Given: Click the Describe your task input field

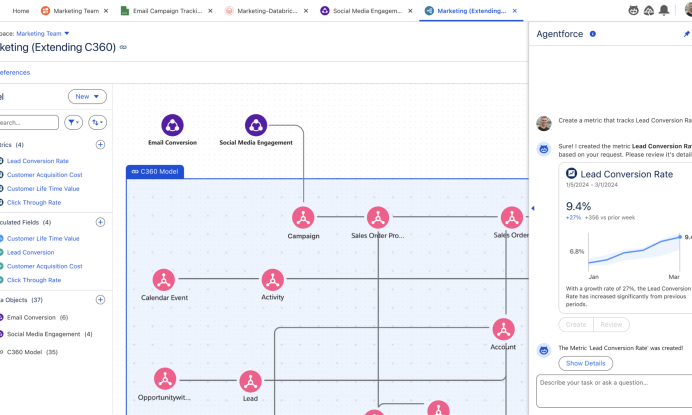Looking at the screenshot, I should [x=612, y=390].
